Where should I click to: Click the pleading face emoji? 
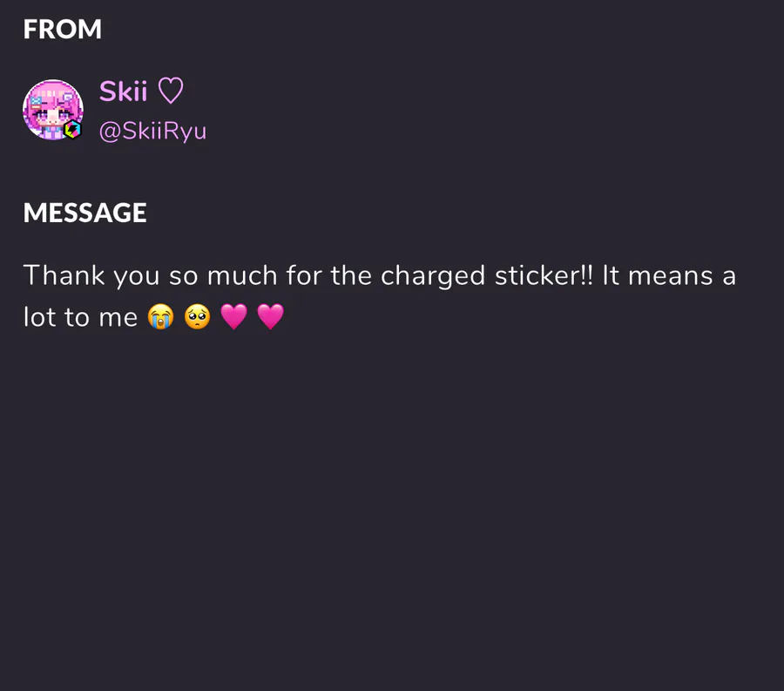[x=198, y=316]
